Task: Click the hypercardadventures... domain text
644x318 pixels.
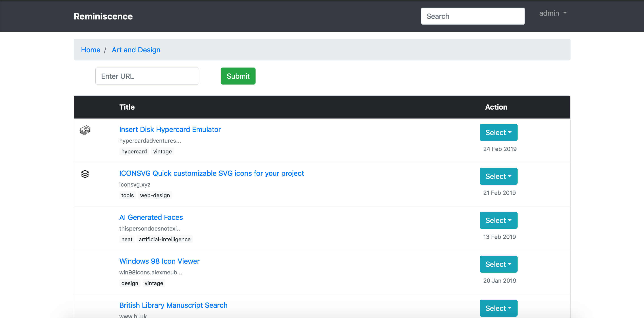Action: pyautogui.click(x=150, y=141)
